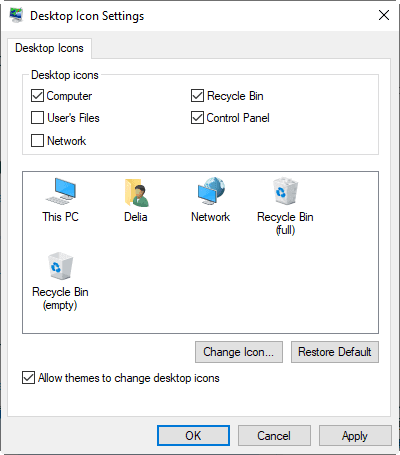This screenshot has width=400, height=455.
Task: Enable the User's Files checkbox
Action: click(37, 118)
